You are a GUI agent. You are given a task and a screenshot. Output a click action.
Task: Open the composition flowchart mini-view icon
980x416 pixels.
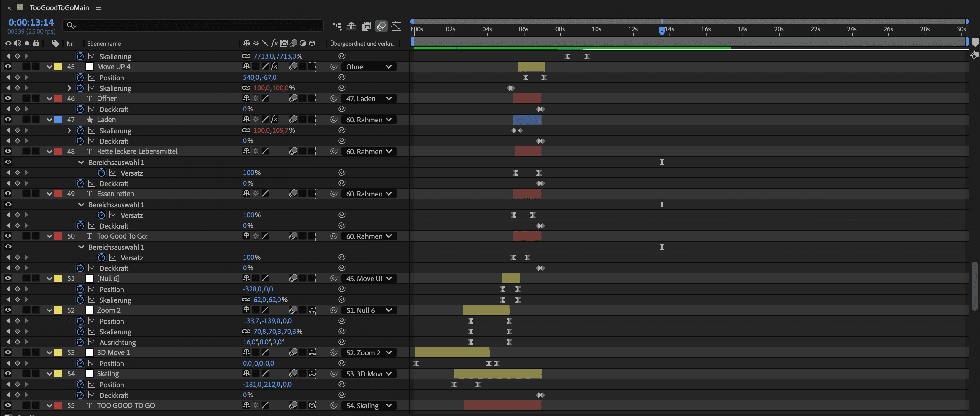[x=336, y=26]
